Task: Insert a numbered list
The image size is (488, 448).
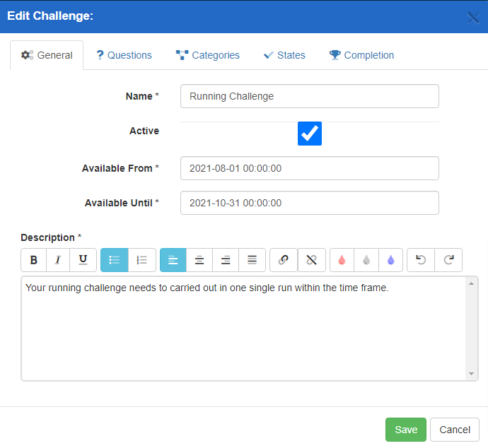Action: coord(141,260)
